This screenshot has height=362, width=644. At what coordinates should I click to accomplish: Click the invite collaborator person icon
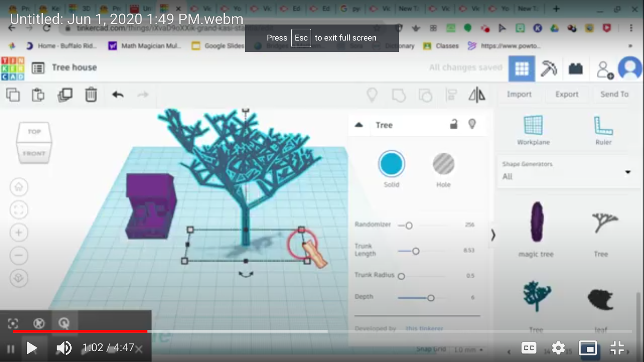pos(604,69)
